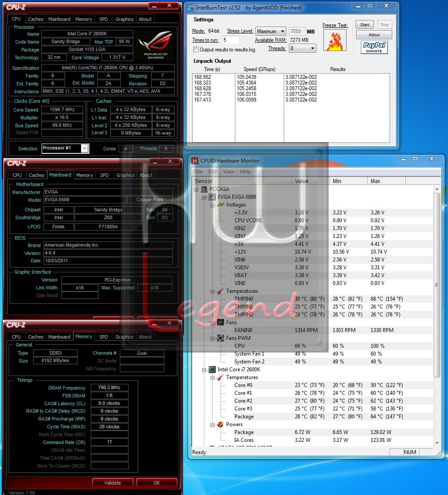Click the Powers flame icon

pyautogui.click(x=221, y=424)
